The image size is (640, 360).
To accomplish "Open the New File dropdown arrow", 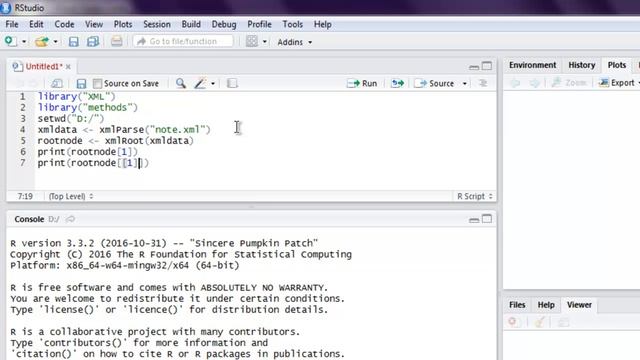I will [24, 42].
